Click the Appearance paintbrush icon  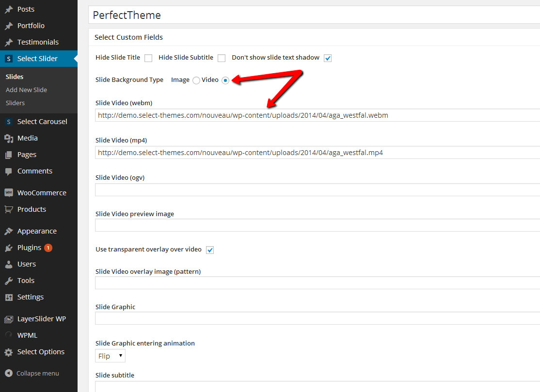tap(9, 231)
